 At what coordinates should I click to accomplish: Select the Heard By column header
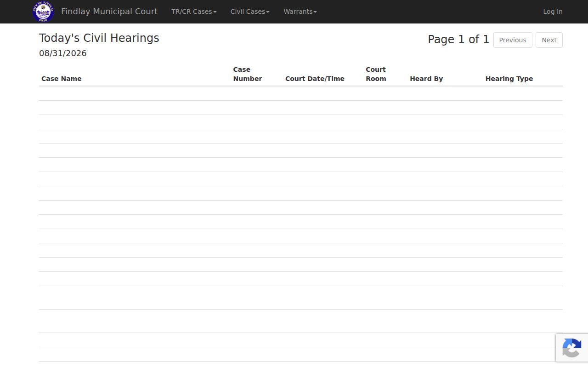point(426,79)
